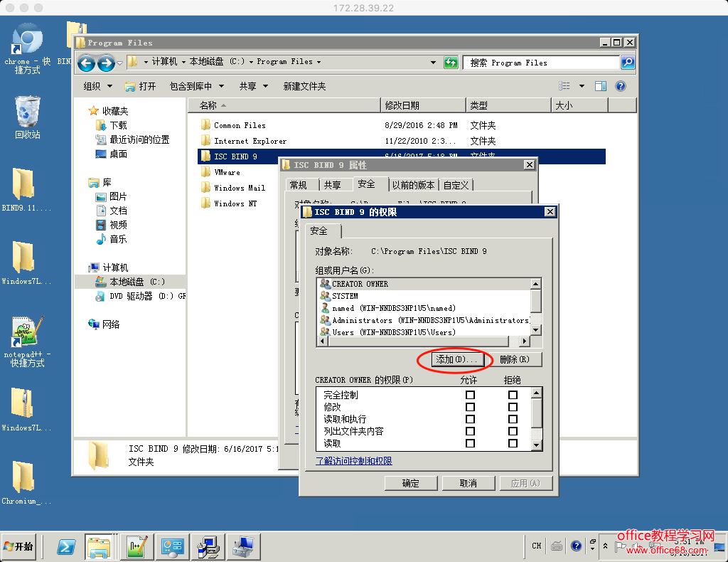728x562 pixels.
Task: Check Deny for Modify (修改)
Action: pos(513,407)
